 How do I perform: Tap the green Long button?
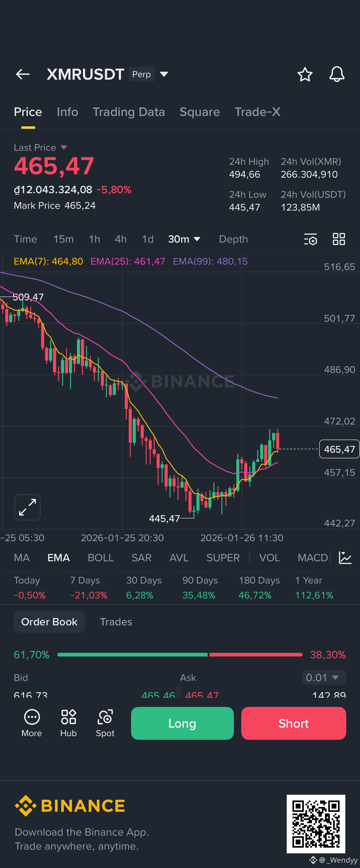click(x=182, y=723)
